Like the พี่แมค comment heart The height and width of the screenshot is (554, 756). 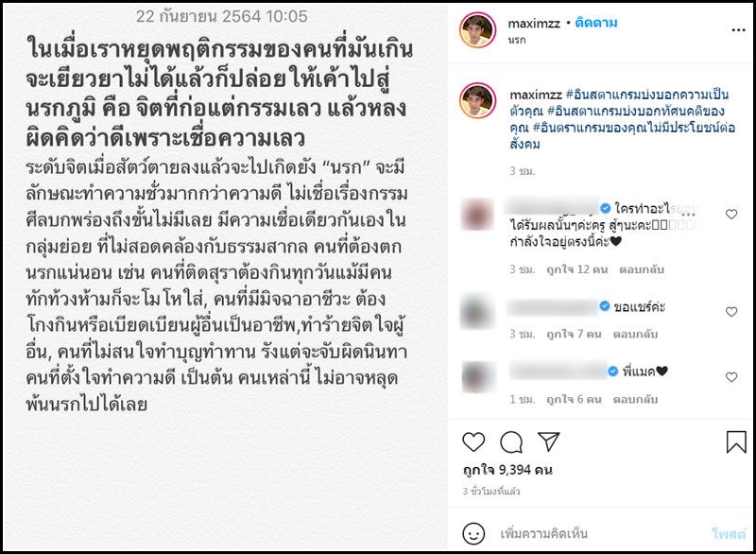click(731, 377)
